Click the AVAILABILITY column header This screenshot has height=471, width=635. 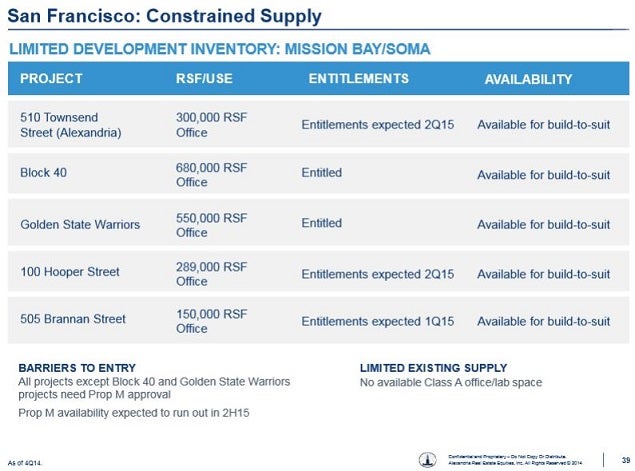(528, 79)
